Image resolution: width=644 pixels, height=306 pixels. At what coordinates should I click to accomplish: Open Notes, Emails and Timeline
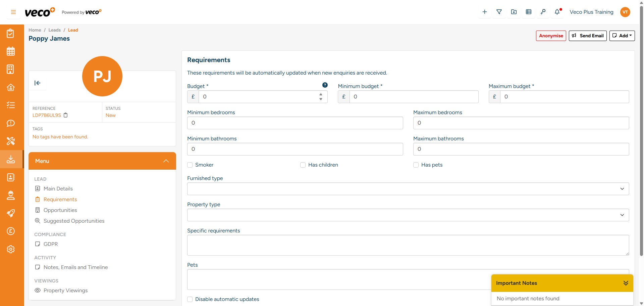click(x=75, y=267)
